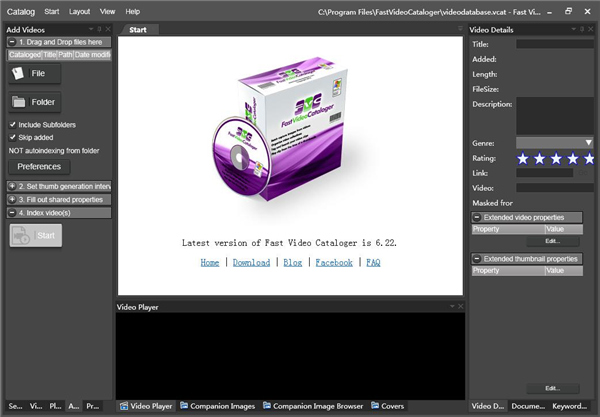
Task: Toggle Skip added checkbox
Action: tap(13, 137)
